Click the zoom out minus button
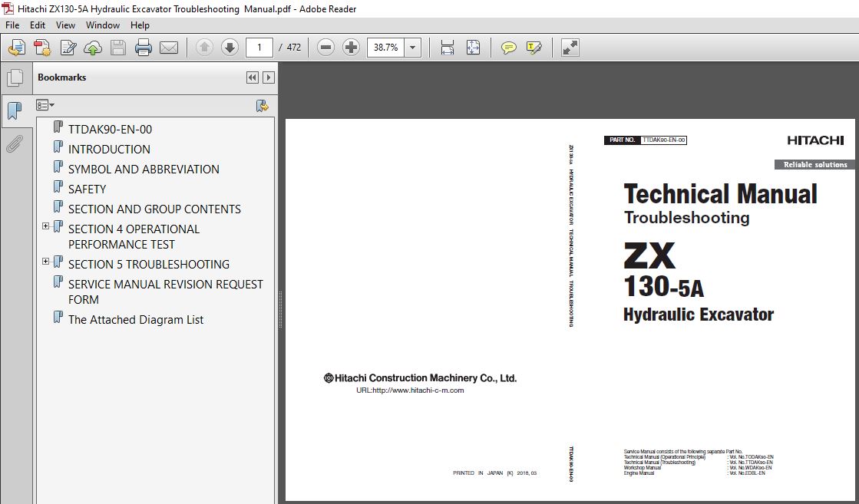 [x=325, y=48]
